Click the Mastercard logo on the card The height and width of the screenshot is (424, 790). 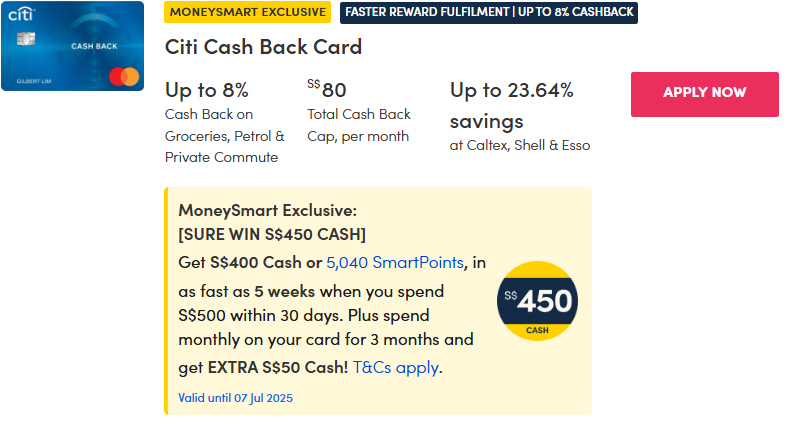124,75
